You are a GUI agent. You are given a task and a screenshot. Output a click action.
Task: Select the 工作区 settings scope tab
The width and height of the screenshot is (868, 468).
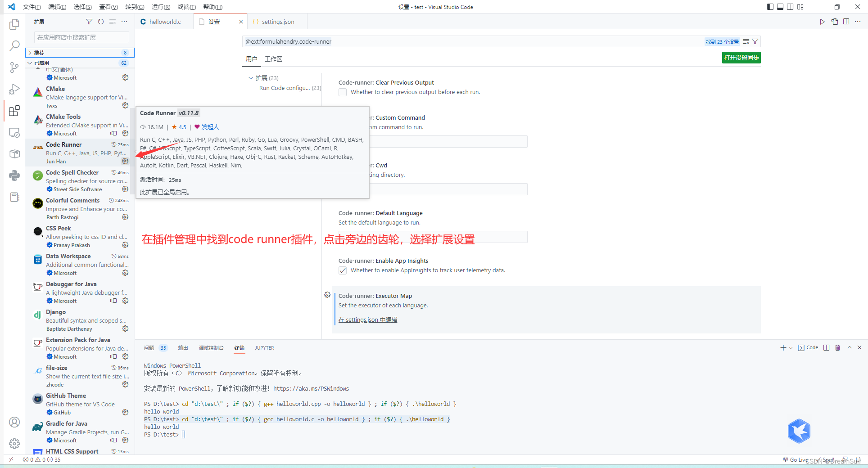coord(273,59)
